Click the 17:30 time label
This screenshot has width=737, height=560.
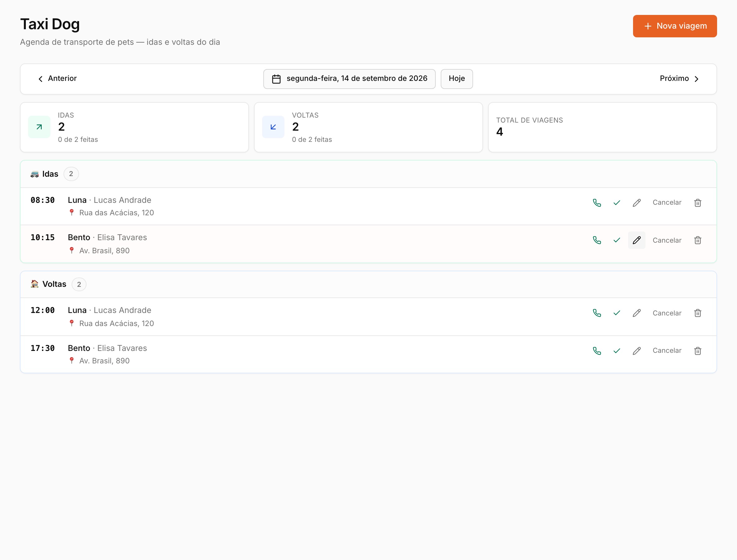click(x=43, y=348)
